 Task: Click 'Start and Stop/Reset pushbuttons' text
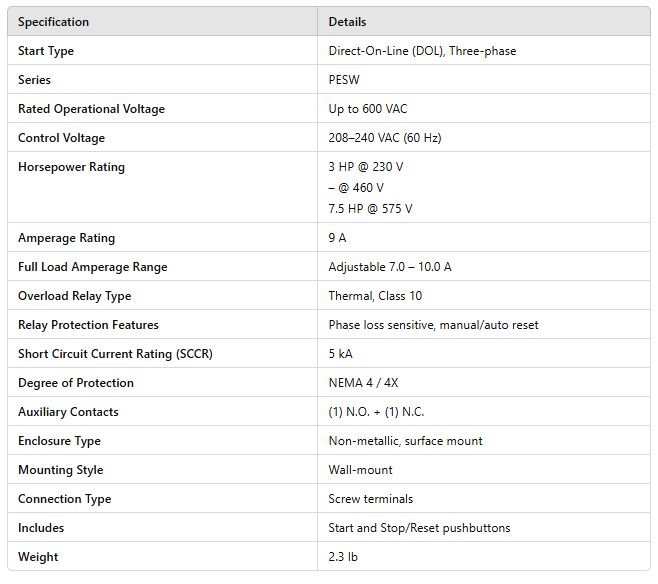pos(419,528)
